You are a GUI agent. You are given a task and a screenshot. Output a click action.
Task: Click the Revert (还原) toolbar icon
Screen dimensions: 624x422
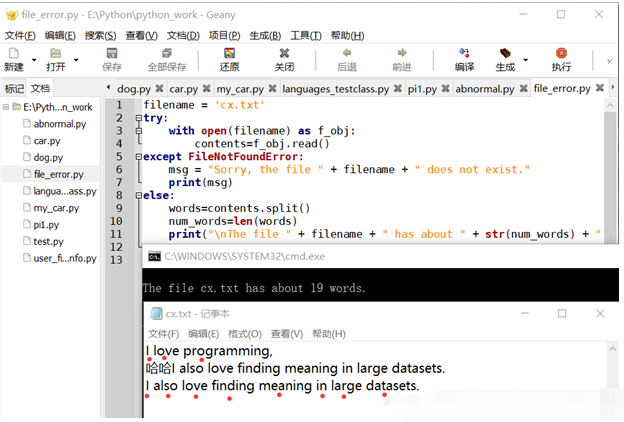pos(229,53)
